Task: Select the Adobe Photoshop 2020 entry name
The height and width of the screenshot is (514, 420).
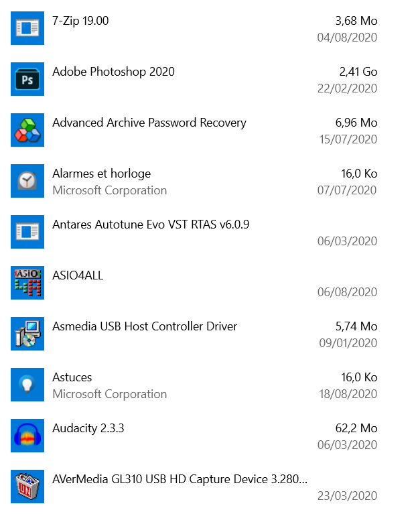Action: tap(113, 72)
